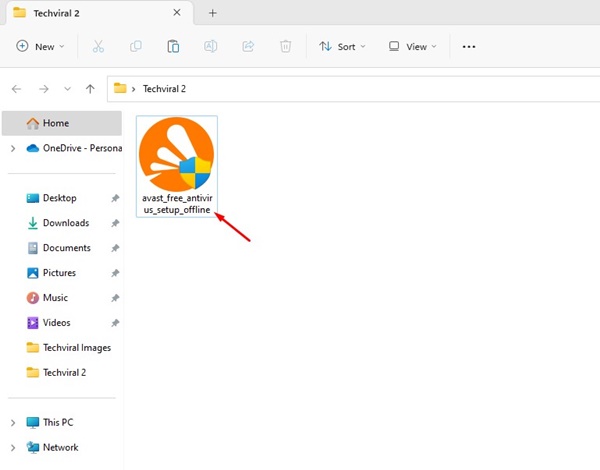Image resolution: width=600 pixels, height=470 pixels.
Task: Click the Paste clipboard icon
Action: (x=173, y=47)
